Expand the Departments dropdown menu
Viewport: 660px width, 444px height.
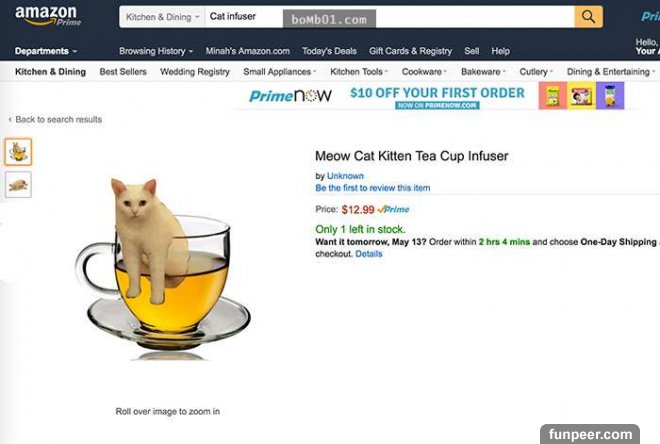[x=46, y=51]
